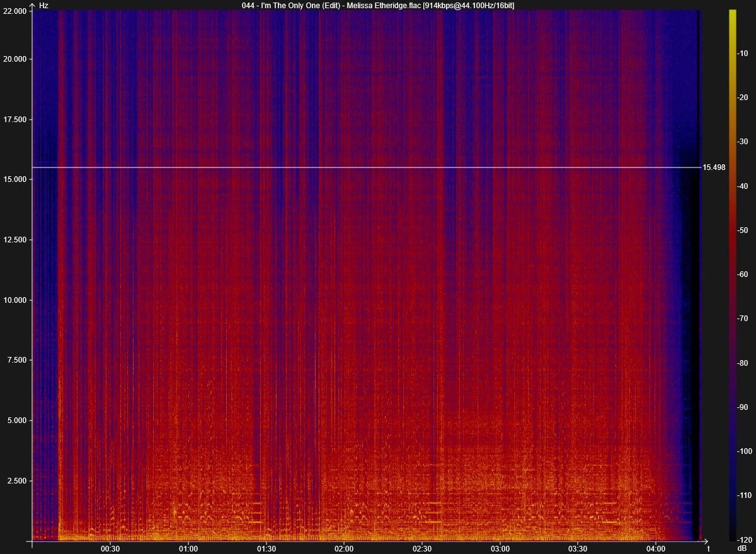Image resolution: width=756 pixels, height=554 pixels.
Task: Click the file title text at top
Action: 377,5
